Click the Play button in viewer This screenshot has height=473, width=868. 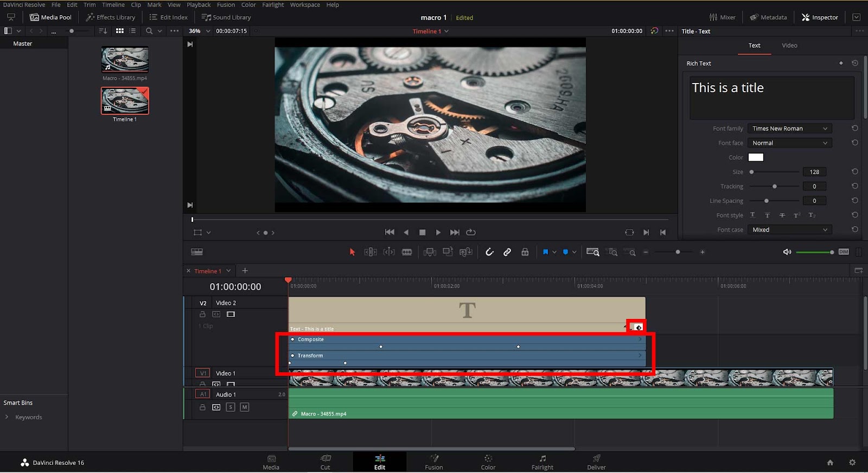point(438,232)
